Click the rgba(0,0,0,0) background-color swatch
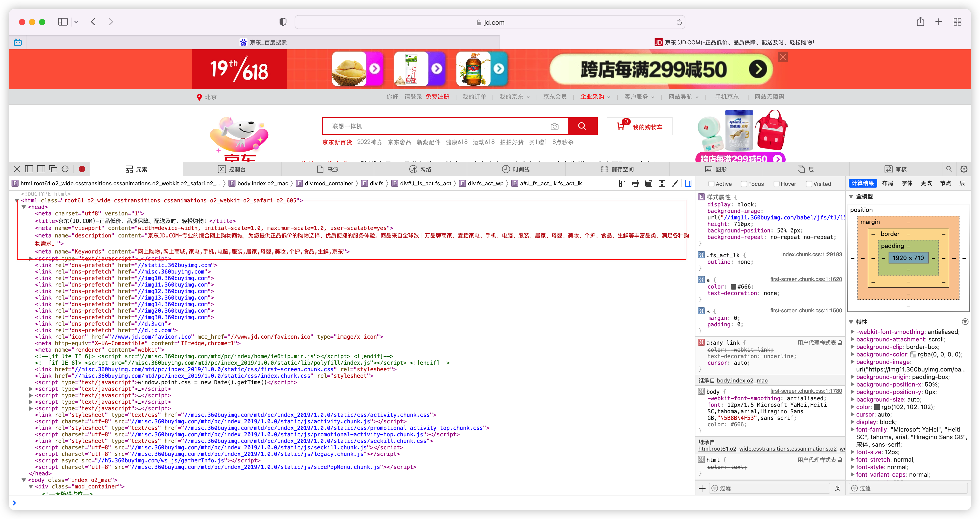 pyautogui.click(x=913, y=354)
